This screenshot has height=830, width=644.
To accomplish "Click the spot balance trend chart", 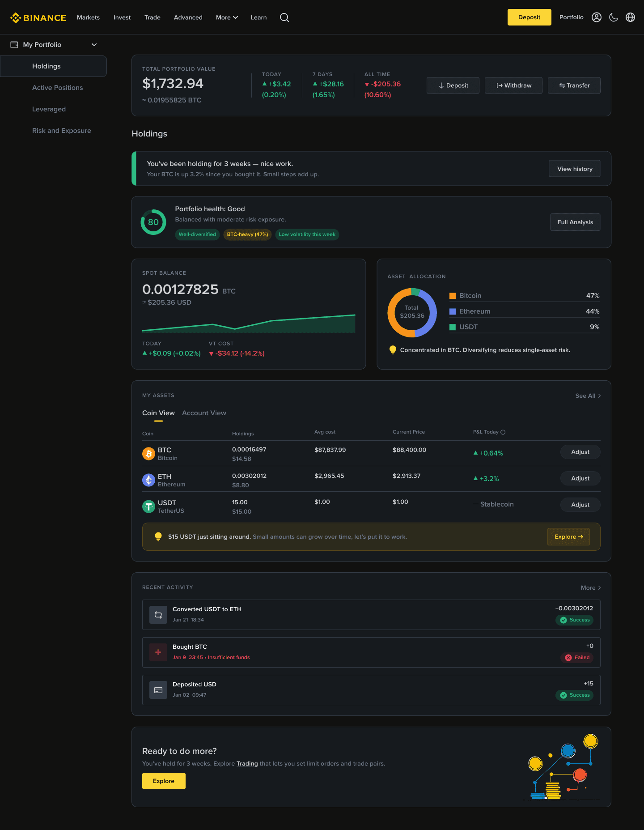I will tap(249, 323).
